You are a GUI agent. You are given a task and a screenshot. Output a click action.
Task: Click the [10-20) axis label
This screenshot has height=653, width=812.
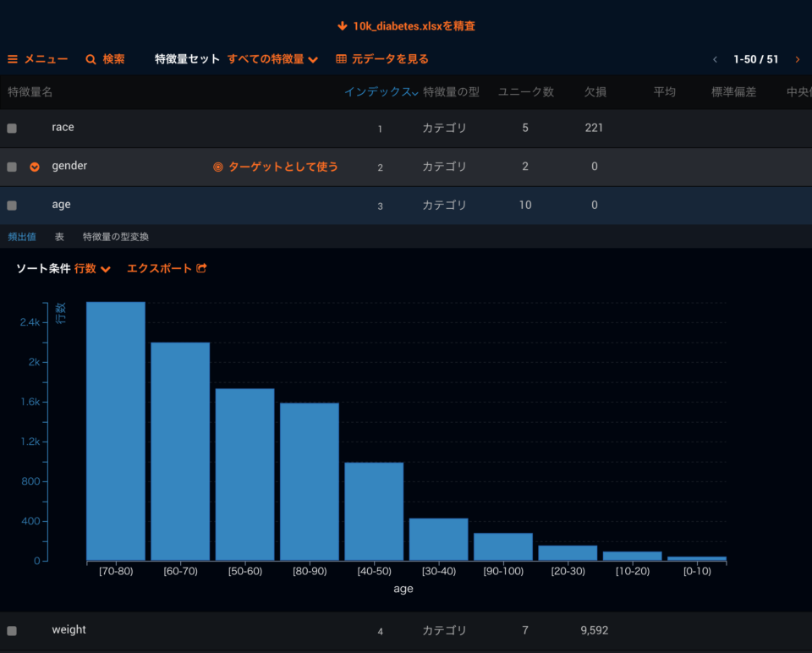pos(633,571)
